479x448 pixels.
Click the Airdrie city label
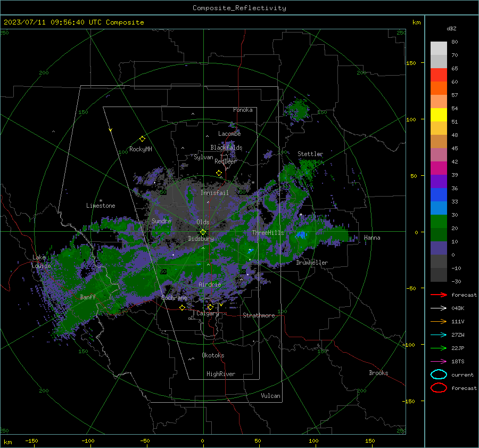click(x=210, y=284)
